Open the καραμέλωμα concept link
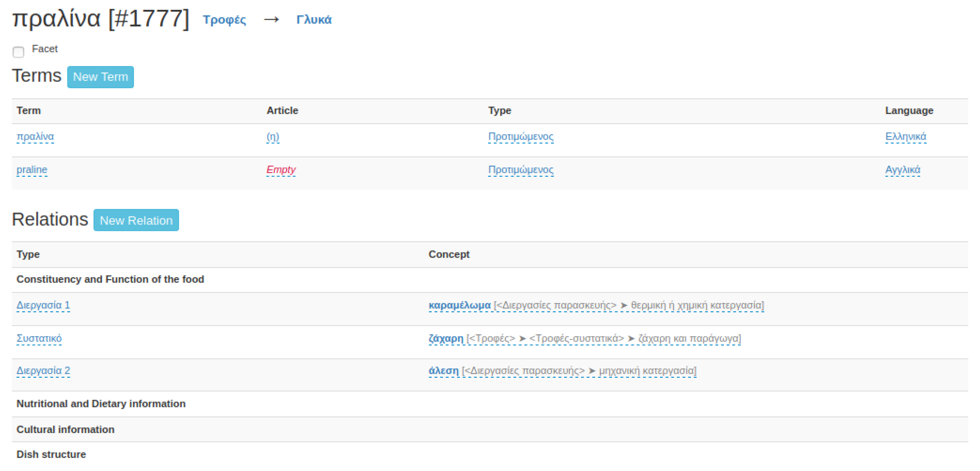980x471 pixels. (x=459, y=306)
